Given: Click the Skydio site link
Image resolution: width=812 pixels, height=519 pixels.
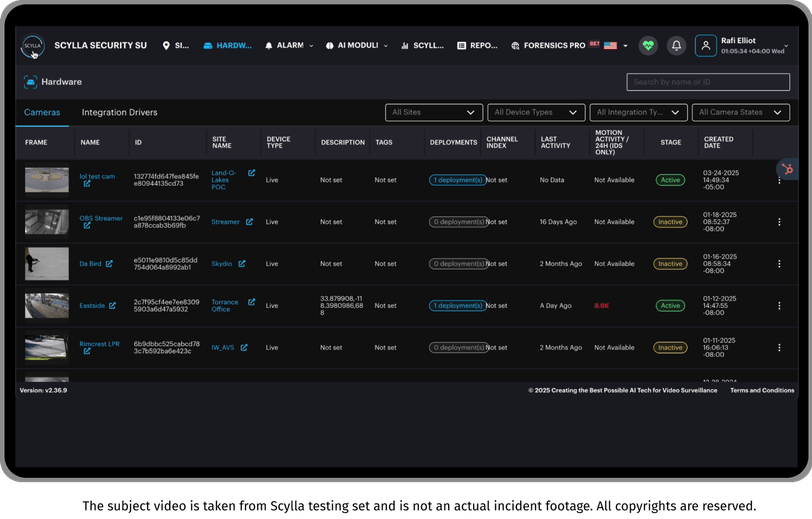Looking at the screenshot, I should click(x=222, y=264).
